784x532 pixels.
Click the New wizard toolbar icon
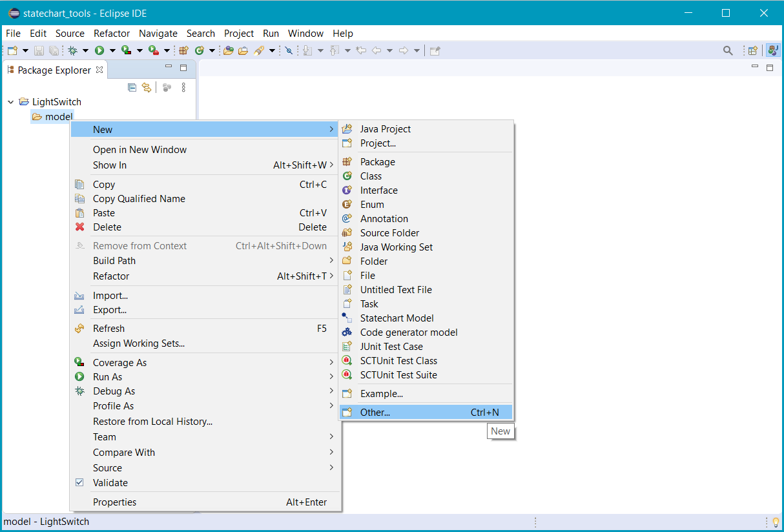[12, 50]
